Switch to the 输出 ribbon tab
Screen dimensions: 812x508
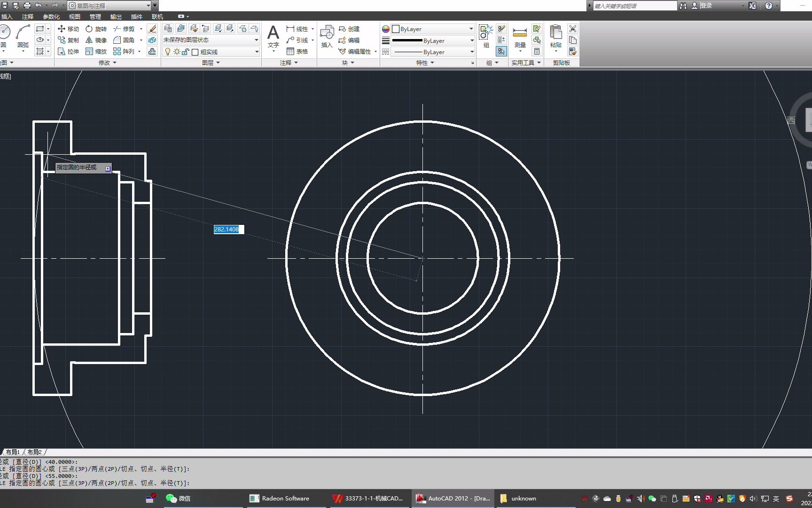point(116,16)
